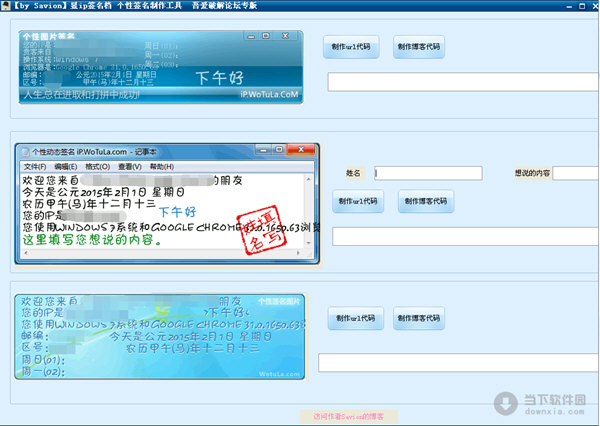Screen dimensions: 600x426
Task: Minimize the main application window
Action: (x=569, y=6)
